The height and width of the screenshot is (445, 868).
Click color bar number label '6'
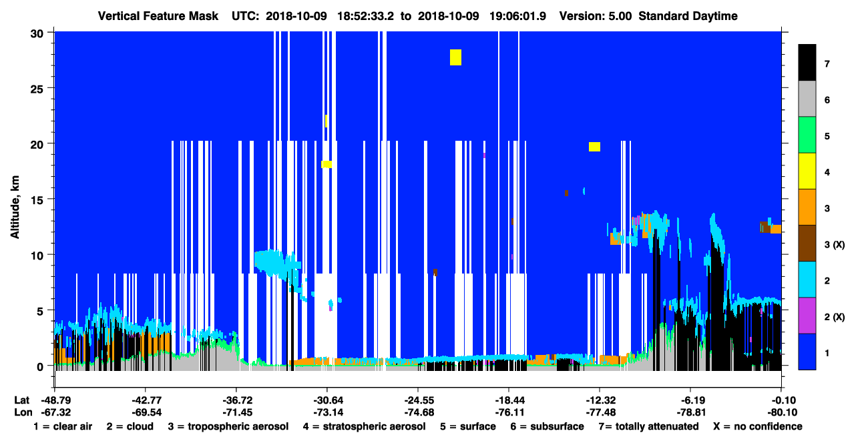pos(827,100)
